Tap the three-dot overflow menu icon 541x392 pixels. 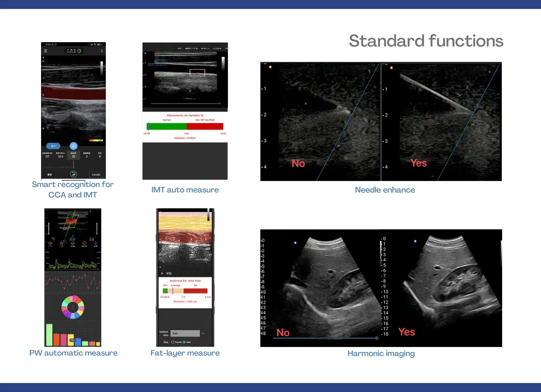pos(102,51)
